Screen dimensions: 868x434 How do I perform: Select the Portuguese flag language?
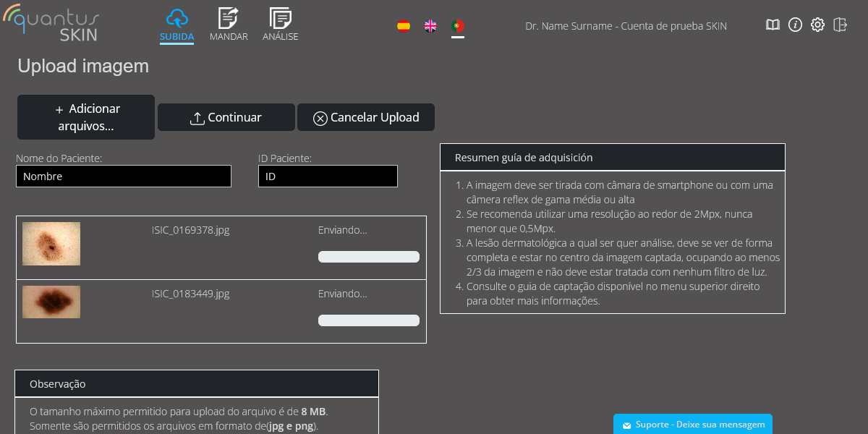(x=457, y=26)
